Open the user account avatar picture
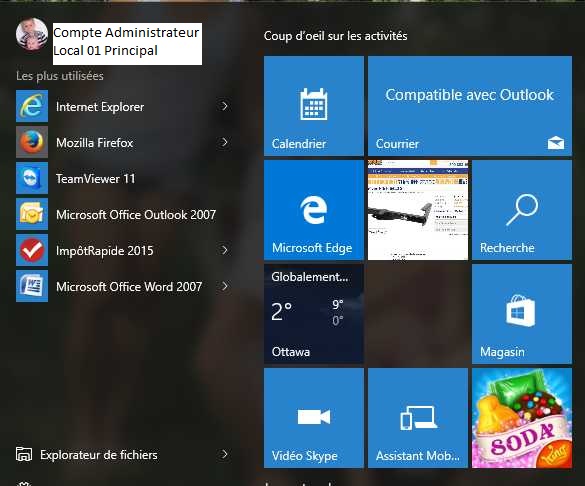585x486 pixels. click(32, 34)
